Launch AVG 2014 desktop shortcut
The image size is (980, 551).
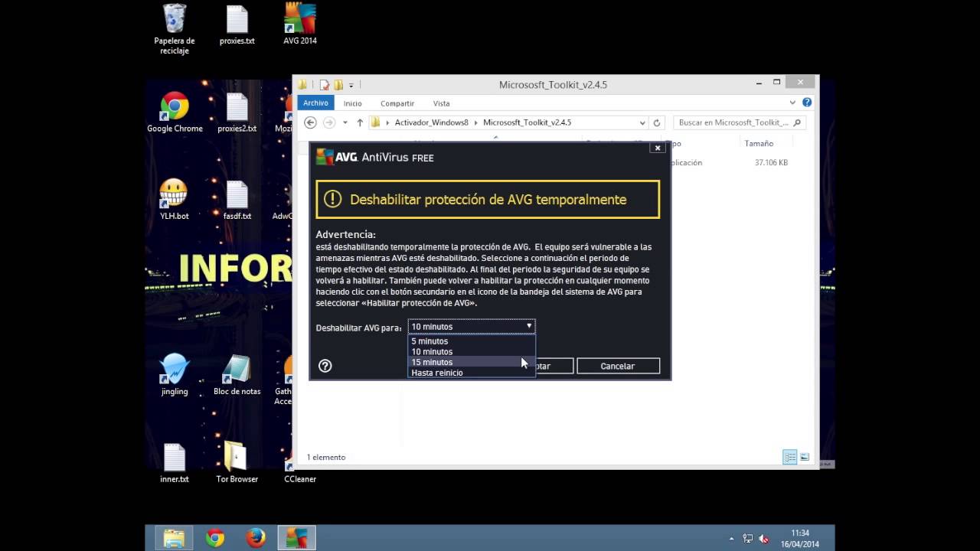tap(300, 24)
